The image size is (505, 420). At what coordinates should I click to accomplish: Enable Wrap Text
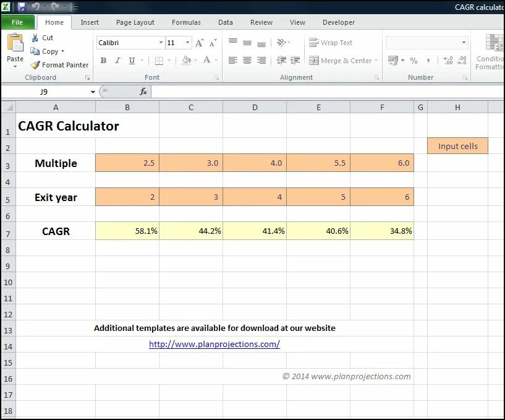coord(331,43)
